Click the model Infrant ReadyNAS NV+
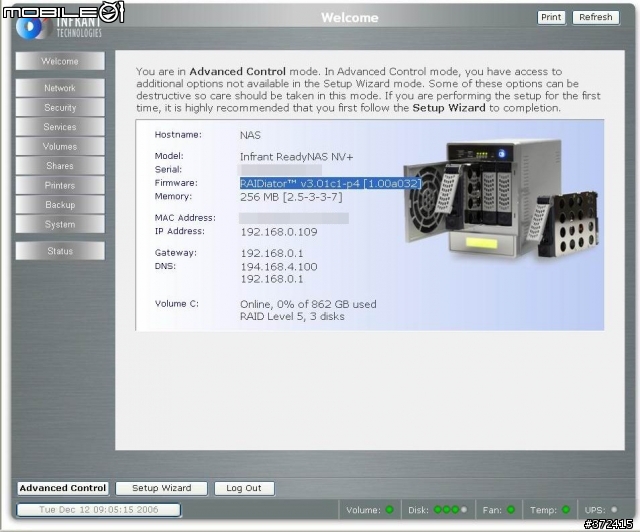 [x=296, y=157]
